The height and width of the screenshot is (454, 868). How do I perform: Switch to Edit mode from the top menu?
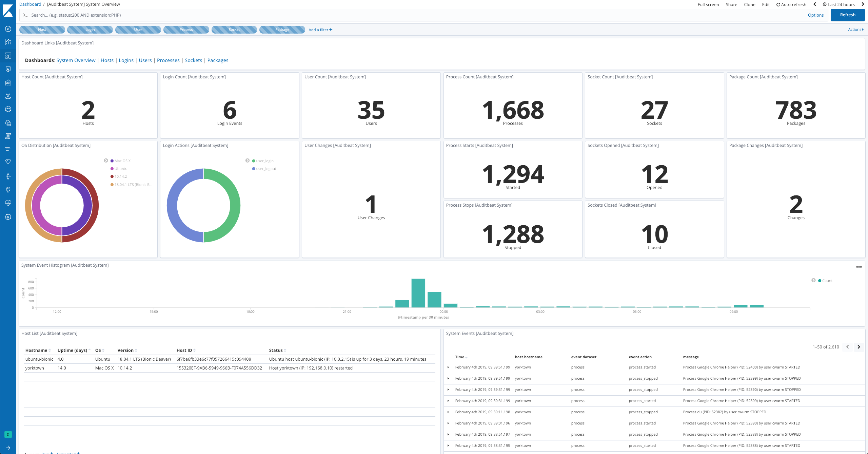pos(766,4)
